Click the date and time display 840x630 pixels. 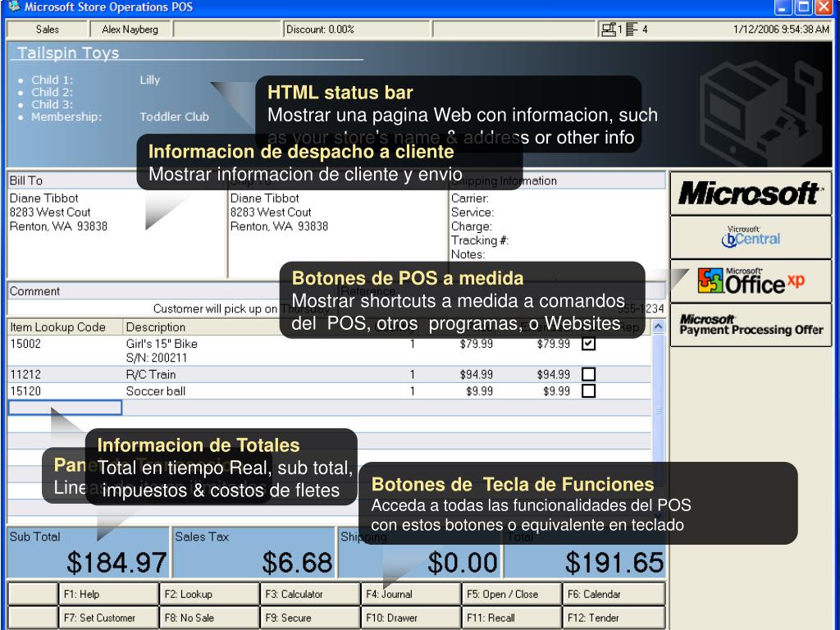click(x=781, y=30)
